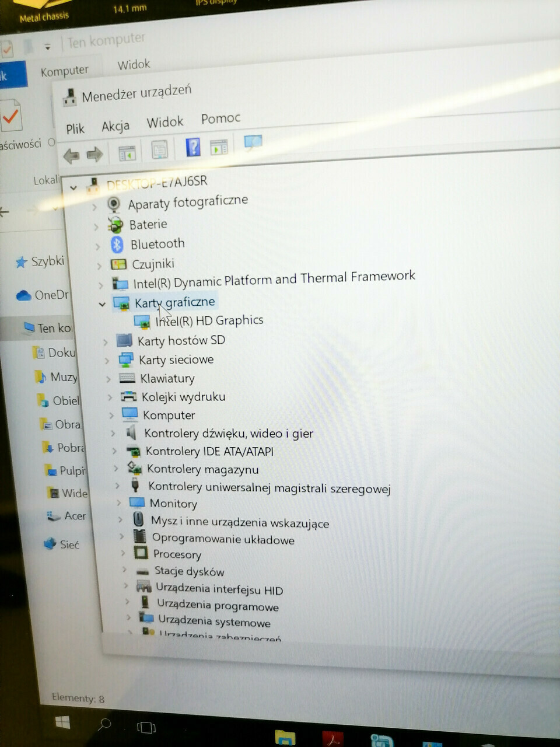The width and height of the screenshot is (560, 747).
Task: Collapse the DESKTOP-E7AJ6SR root node
Action: 73,188
